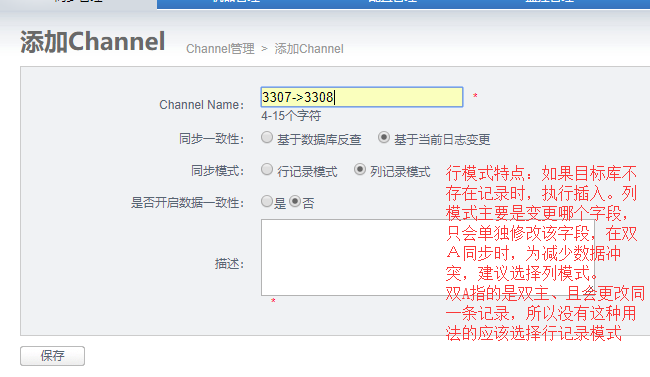Choose 行记录模式 sync mode radio
Image resolution: width=650 pixels, height=377 pixels.
click(267, 169)
